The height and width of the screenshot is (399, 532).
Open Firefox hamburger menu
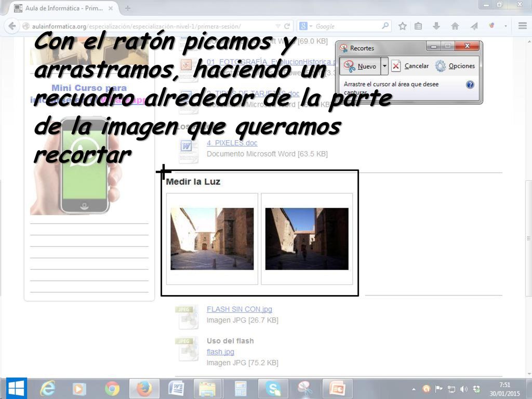[x=523, y=26]
